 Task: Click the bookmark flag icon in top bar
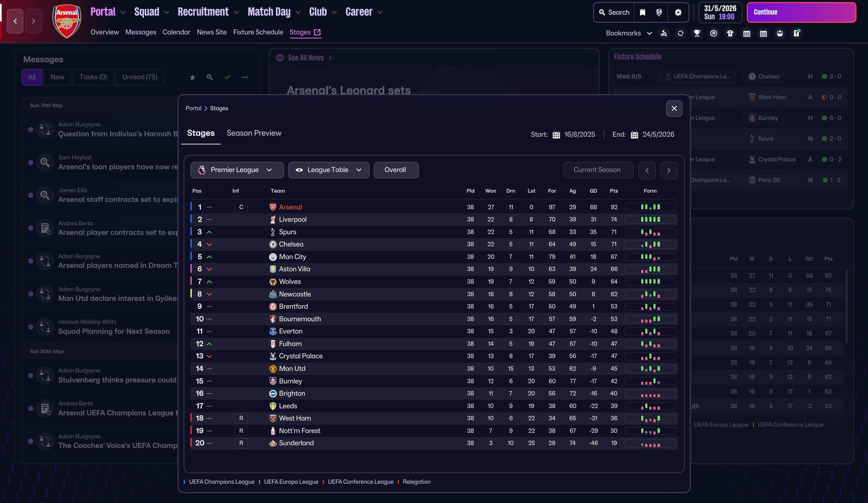(642, 13)
